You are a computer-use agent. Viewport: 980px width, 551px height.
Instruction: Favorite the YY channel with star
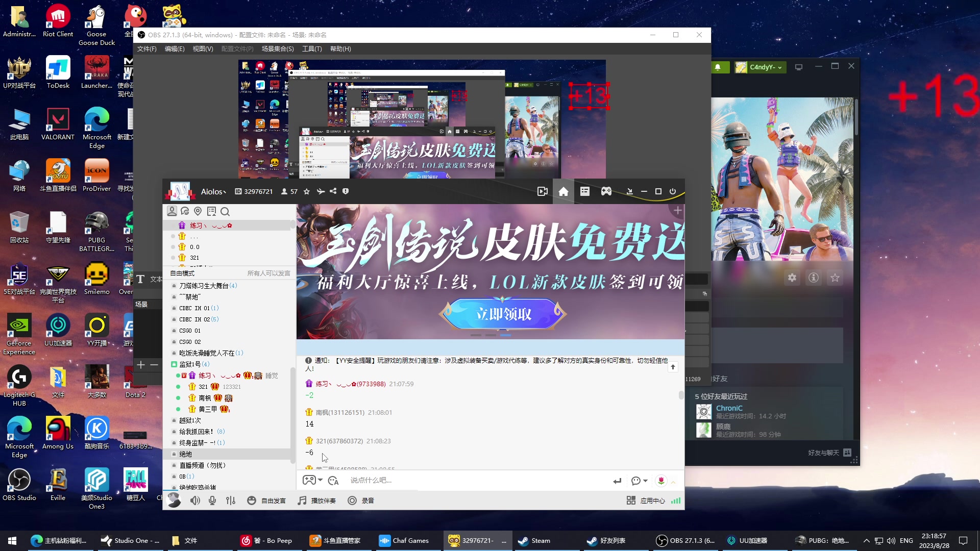tap(306, 191)
